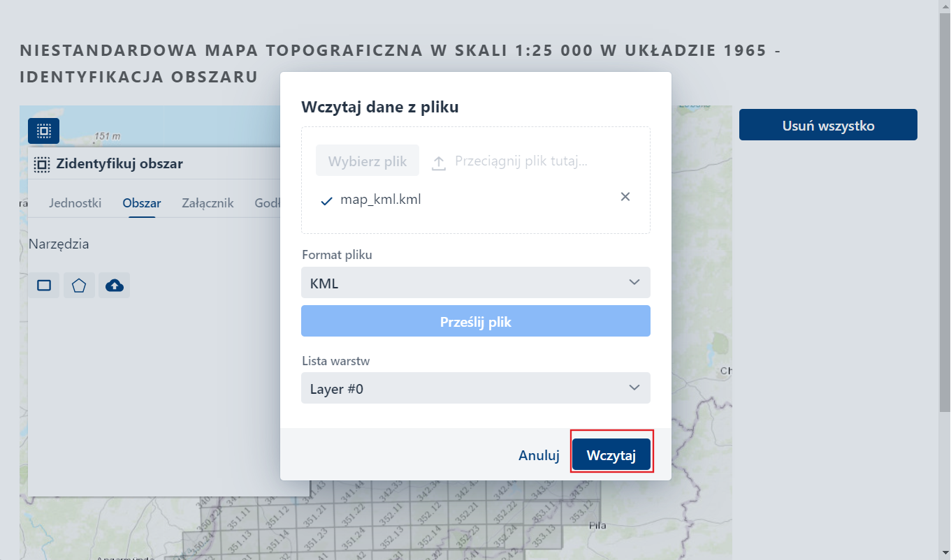Click the area selection grid icon on the map
The height and width of the screenshot is (560, 951).
click(43, 131)
